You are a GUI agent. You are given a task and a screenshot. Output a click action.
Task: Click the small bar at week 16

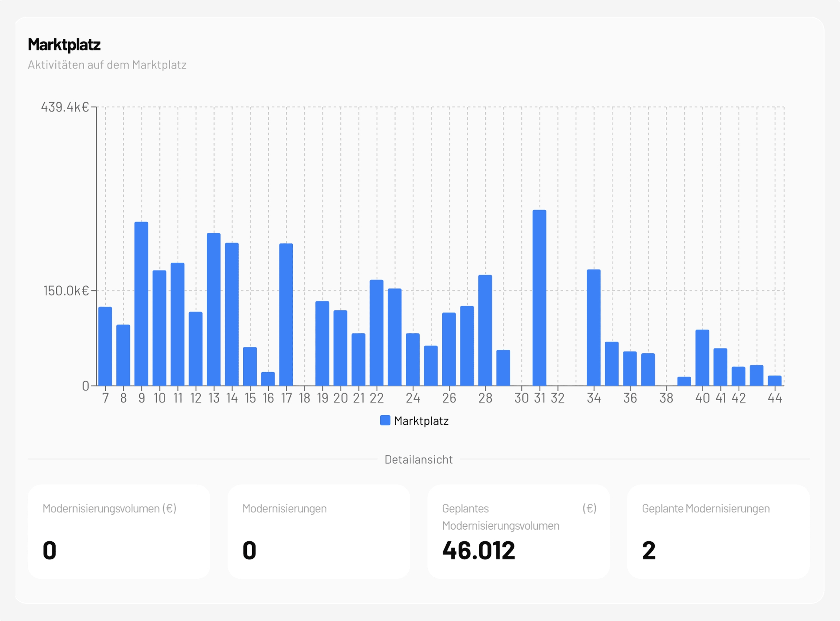(268, 379)
